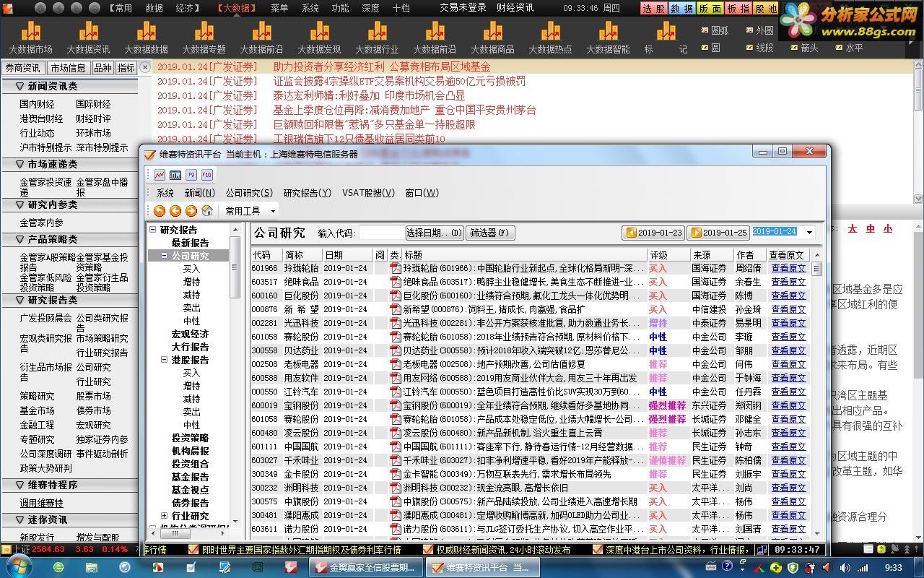
Task: Select 宏观经济 in the tree
Action: point(190,334)
